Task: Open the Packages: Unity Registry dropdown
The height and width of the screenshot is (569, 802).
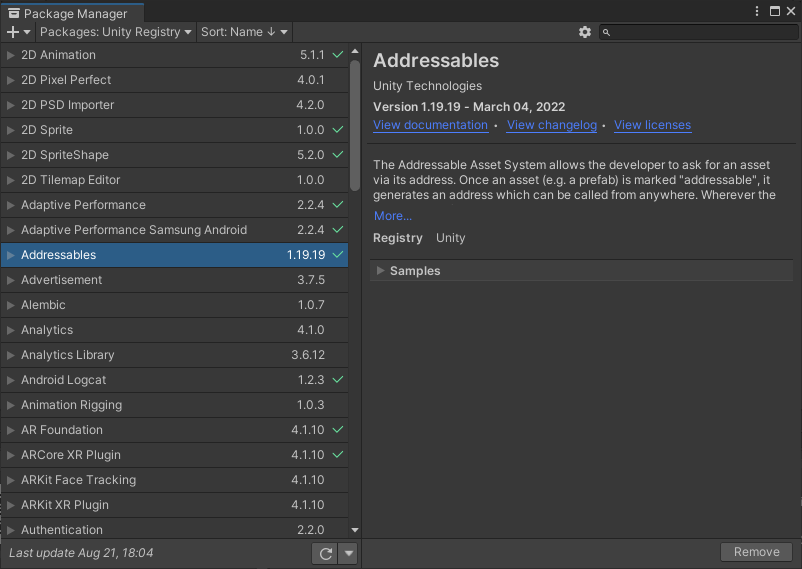Action: click(116, 32)
